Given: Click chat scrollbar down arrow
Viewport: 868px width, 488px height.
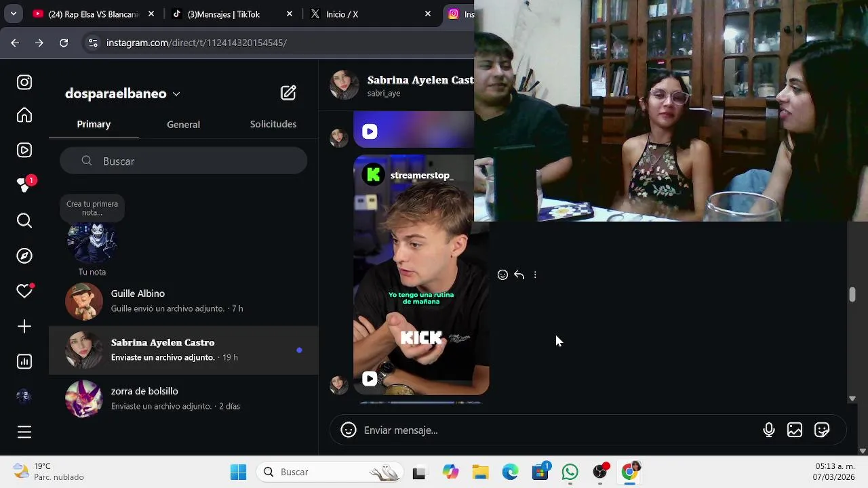Looking at the screenshot, I should point(852,399).
